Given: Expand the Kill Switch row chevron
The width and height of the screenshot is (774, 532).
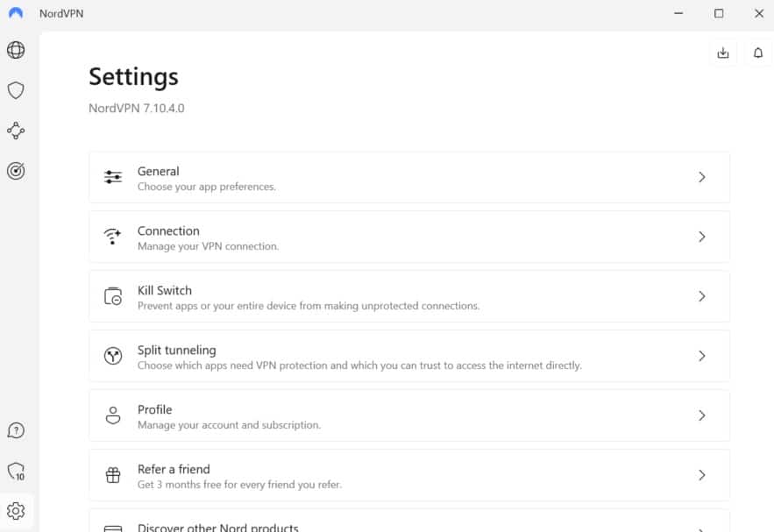Looking at the screenshot, I should point(702,296).
